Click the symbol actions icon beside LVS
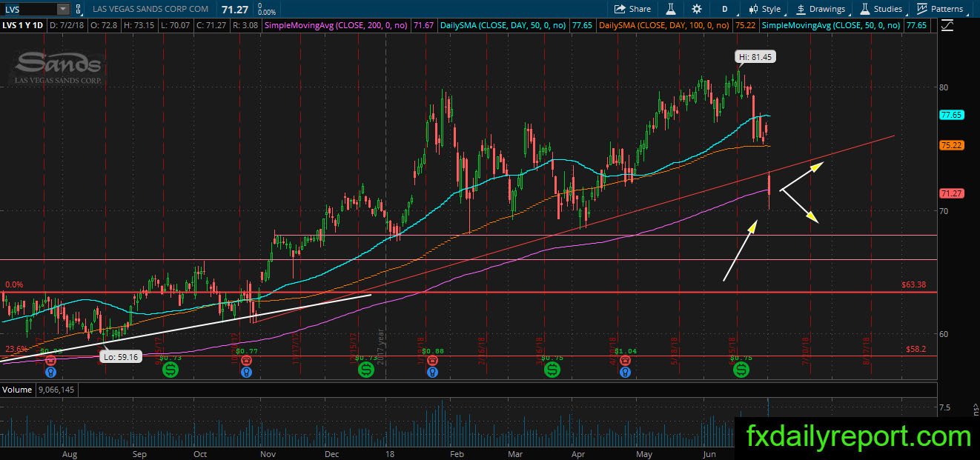The image size is (980, 460). tap(80, 9)
